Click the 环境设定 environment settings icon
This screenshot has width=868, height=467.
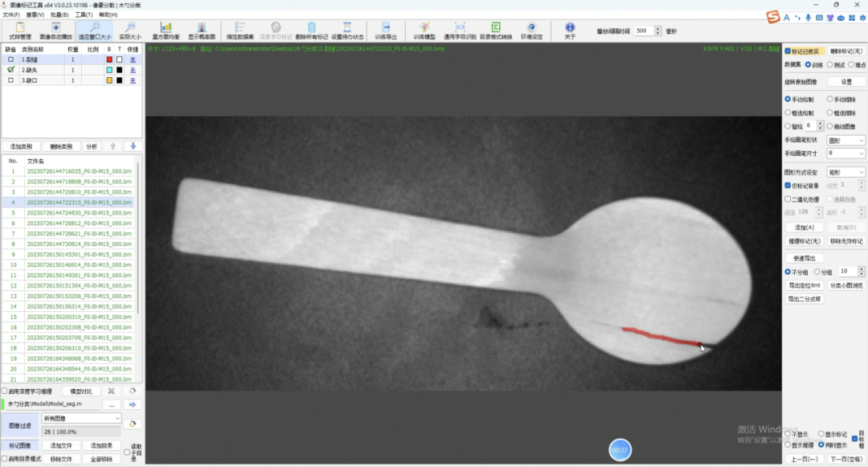[x=531, y=27]
